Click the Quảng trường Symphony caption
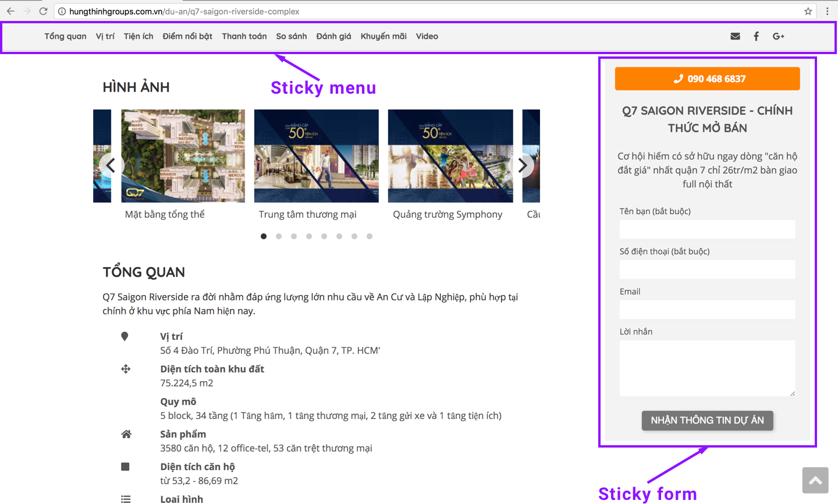Image resolution: width=838 pixels, height=504 pixels. (448, 215)
